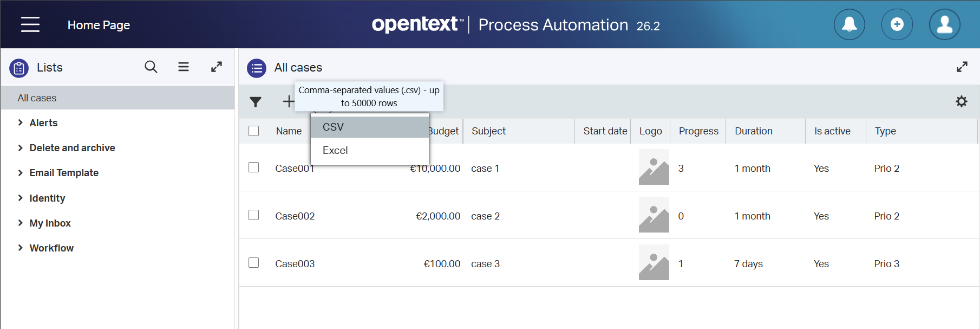Click the Alerts label in Lists

(43, 123)
